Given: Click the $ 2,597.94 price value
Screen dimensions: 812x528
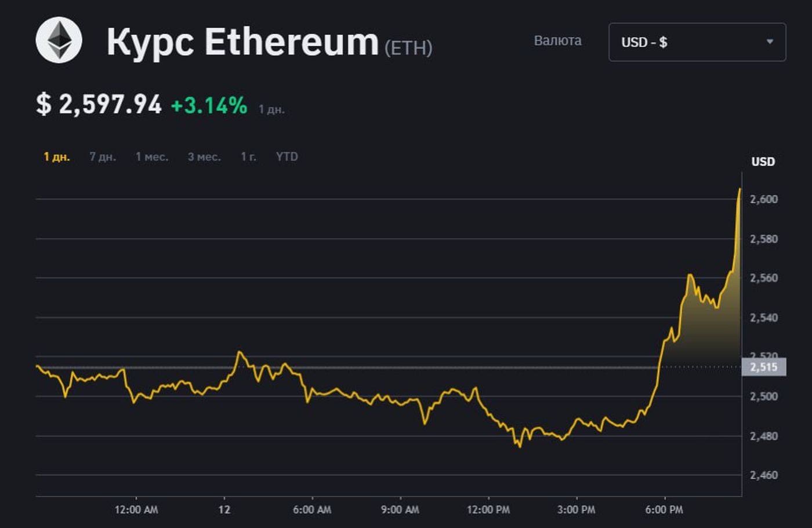Looking at the screenshot, I should [x=99, y=105].
